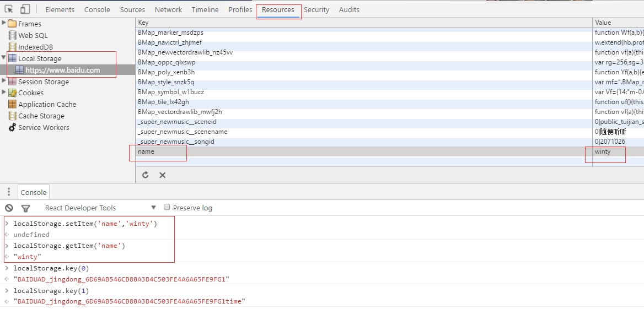Select the https://www.baidu.com storage entry

click(62, 70)
